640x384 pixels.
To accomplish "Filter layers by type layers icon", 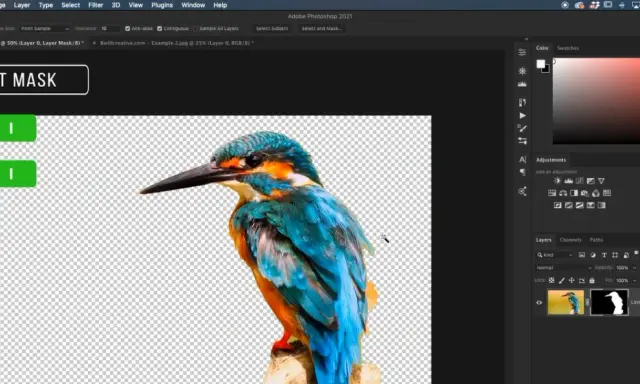I will (x=604, y=255).
